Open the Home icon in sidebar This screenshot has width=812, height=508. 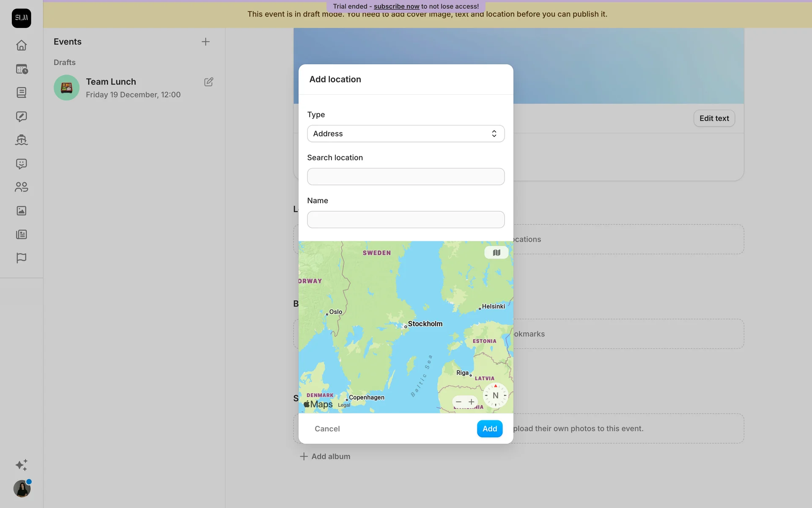(x=21, y=45)
